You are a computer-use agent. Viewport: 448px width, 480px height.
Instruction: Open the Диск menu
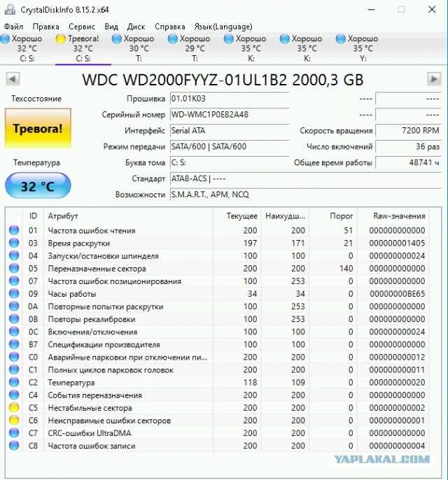click(136, 27)
